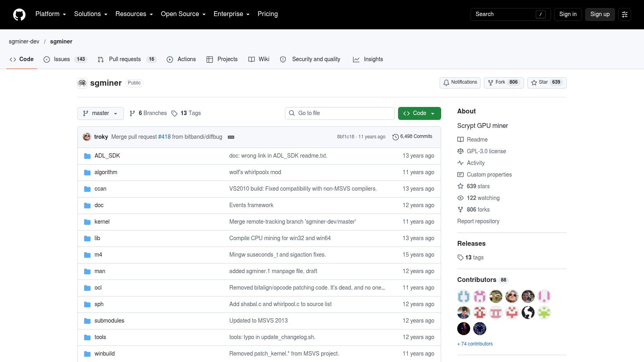This screenshot has width=644, height=362.
Task: Switch to the Pull requests tab
Action: coord(127,59)
